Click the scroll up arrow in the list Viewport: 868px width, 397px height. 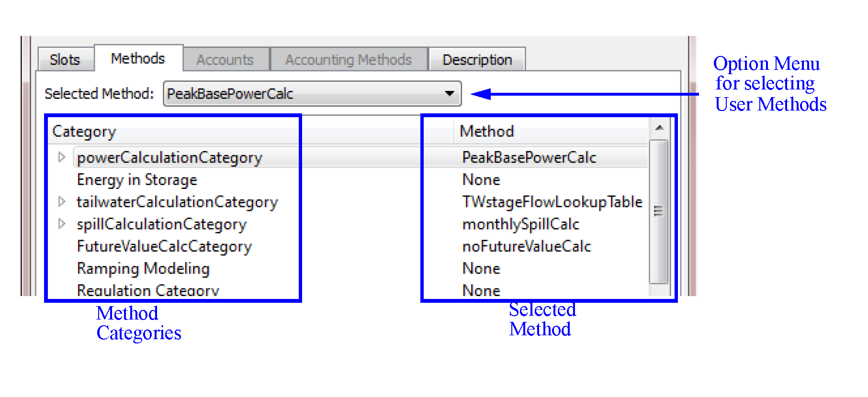point(659,128)
